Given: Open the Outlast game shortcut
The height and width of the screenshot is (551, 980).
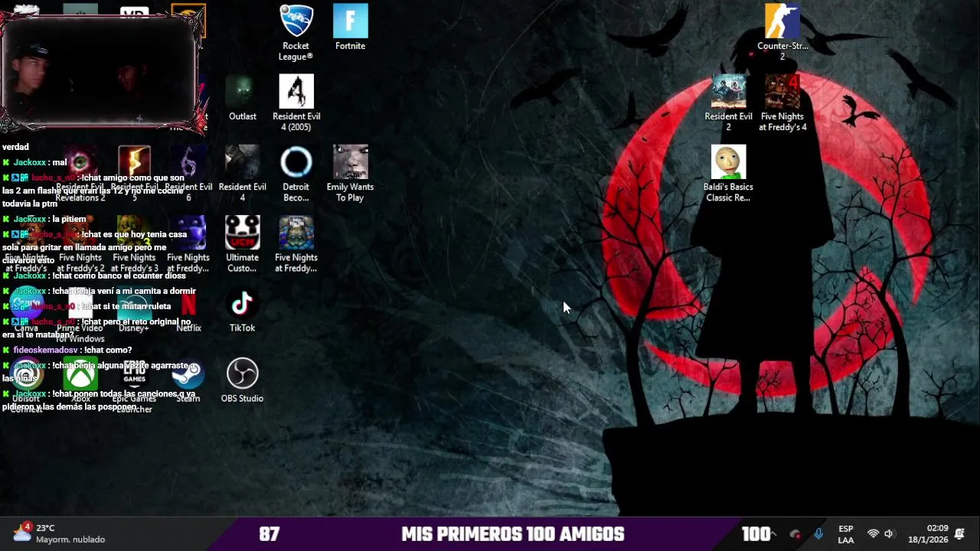Looking at the screenshot, I should click(x=243, y=98).
